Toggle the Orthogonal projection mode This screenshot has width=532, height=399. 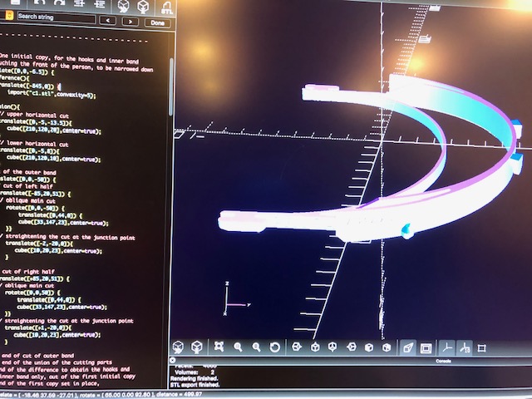[x=426, y=347]
